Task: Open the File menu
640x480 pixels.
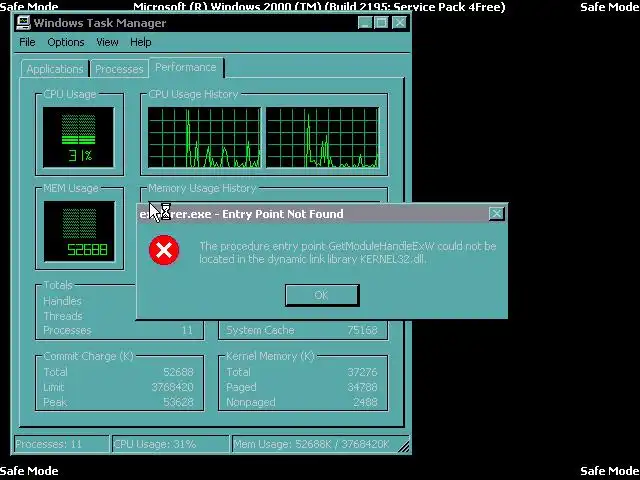Action: (x=27, y=42)
